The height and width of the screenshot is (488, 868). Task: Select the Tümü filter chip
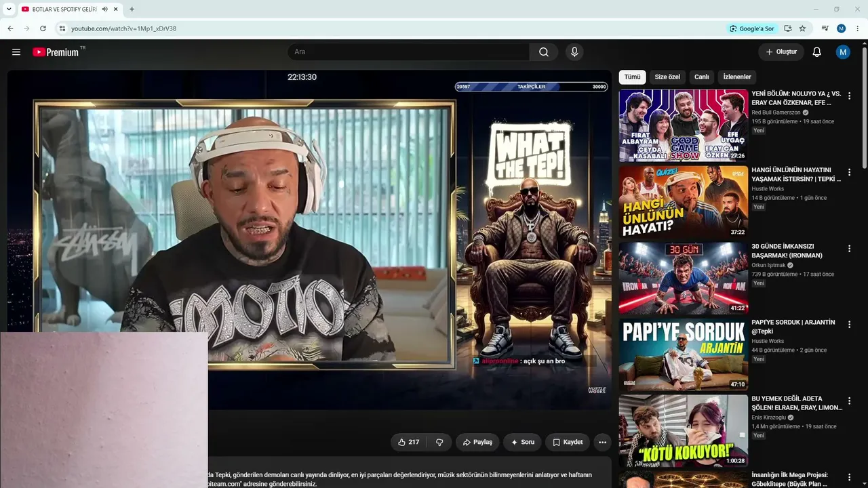632,77
